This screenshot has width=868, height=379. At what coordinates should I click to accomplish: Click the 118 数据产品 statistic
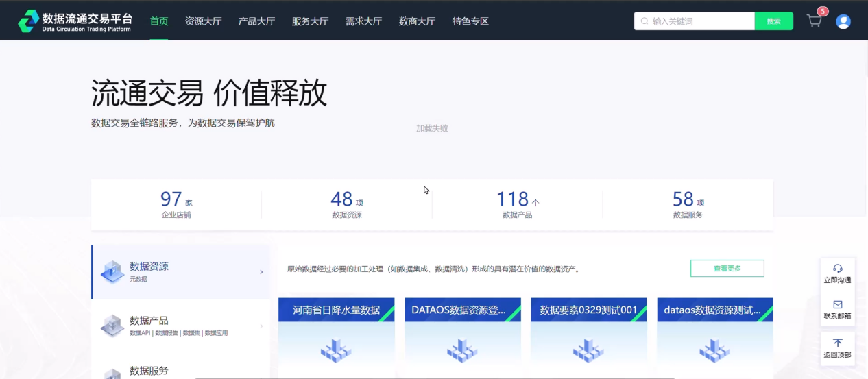(517, 204)
